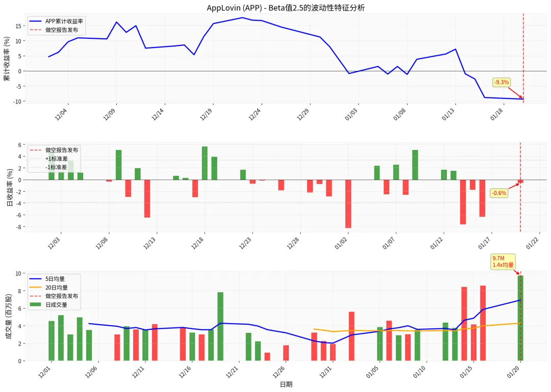Click the -8 tick on the 日收益率 axis
This screenshot has width=551, height=392.
pos(18,227)
